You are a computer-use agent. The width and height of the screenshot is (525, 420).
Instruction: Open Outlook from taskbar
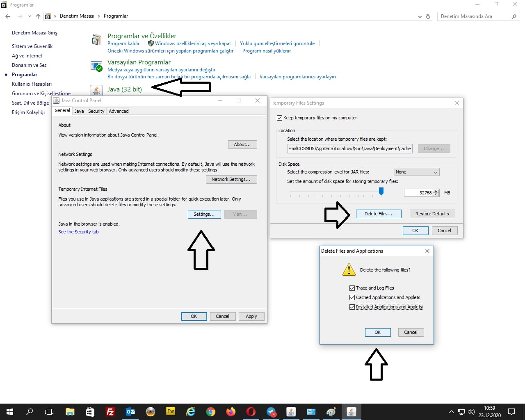click(130, 412)
